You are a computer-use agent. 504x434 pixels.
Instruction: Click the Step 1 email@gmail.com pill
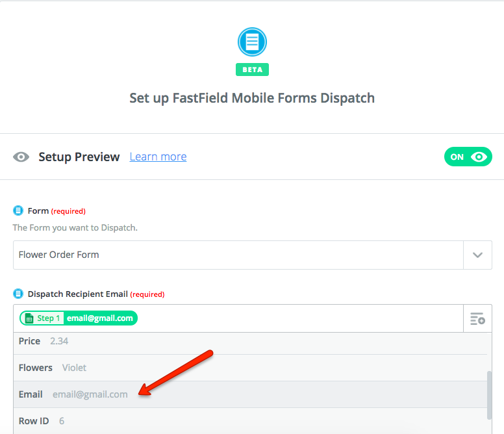click(x=79, y=318)
